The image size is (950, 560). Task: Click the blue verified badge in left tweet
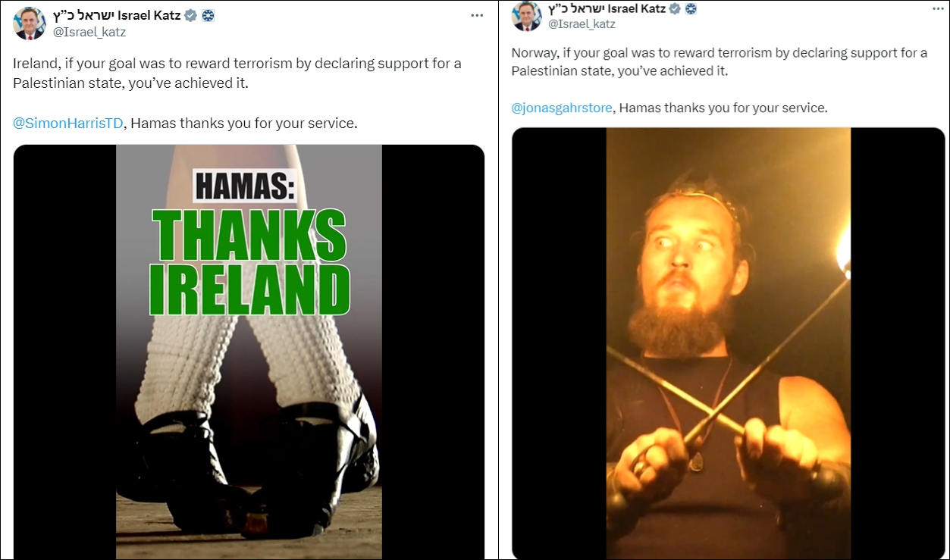pyautogui.click(x=191, y=16)
